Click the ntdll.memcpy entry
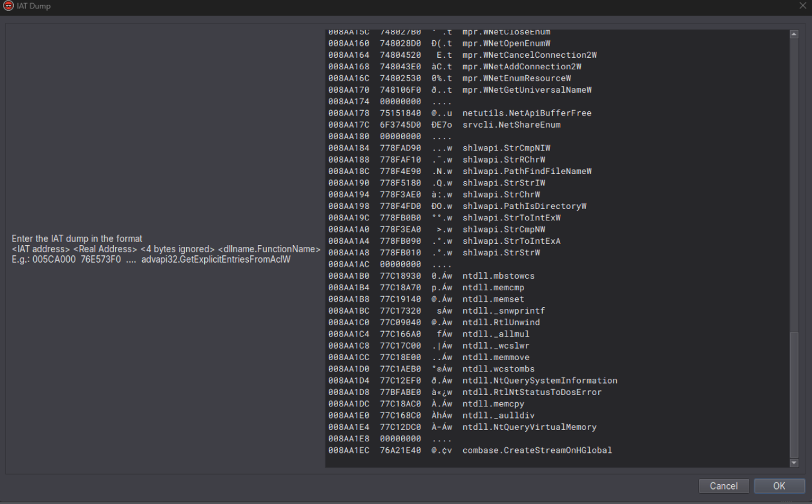The width and height of the screenshot is (812, 504). point(491,404)
